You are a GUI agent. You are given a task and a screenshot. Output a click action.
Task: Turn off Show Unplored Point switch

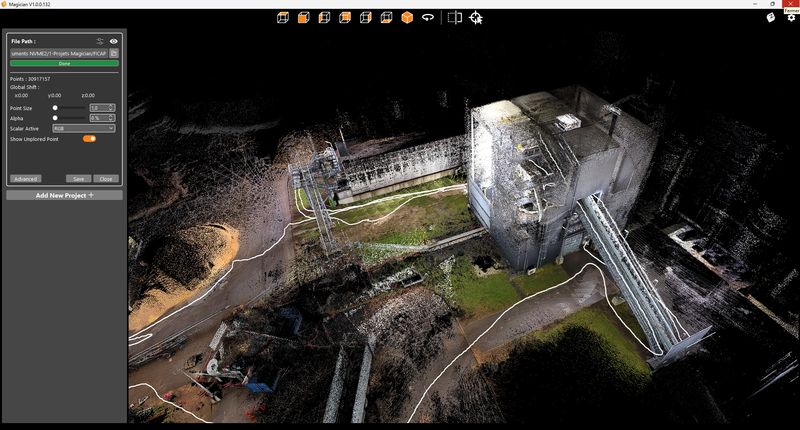click(x=89, y=139)
